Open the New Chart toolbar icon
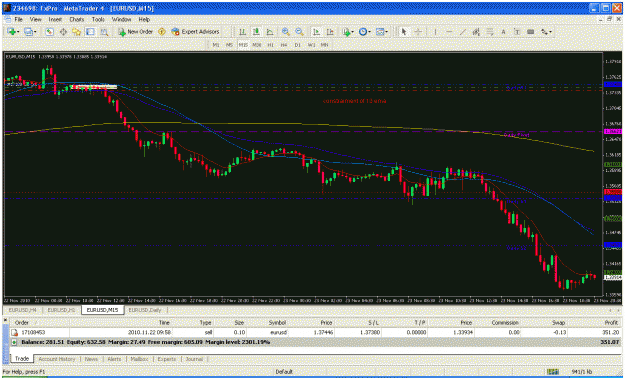Image resolution: width=625 pixels, height=378 pixels. (x=11, y=32)
